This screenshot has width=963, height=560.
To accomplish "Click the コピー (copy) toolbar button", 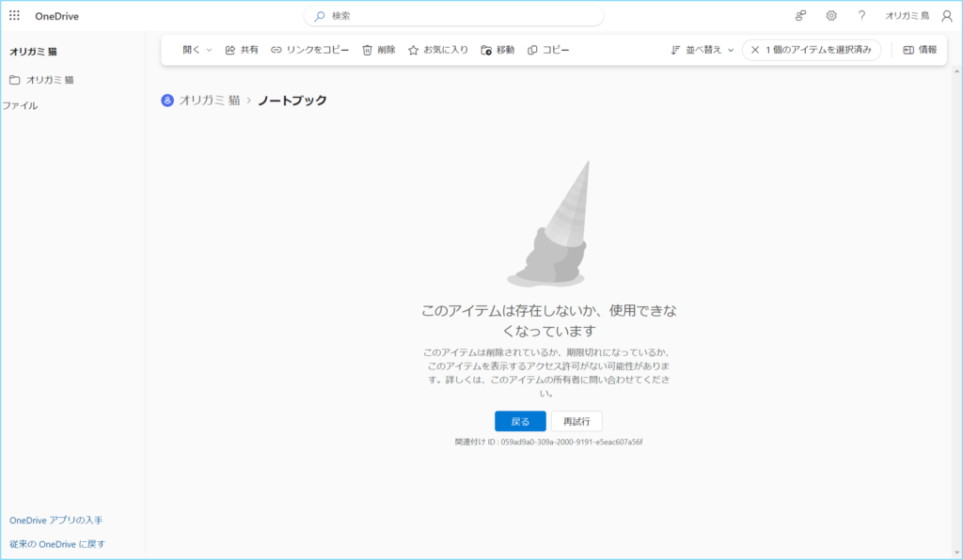I will point(548,50).
